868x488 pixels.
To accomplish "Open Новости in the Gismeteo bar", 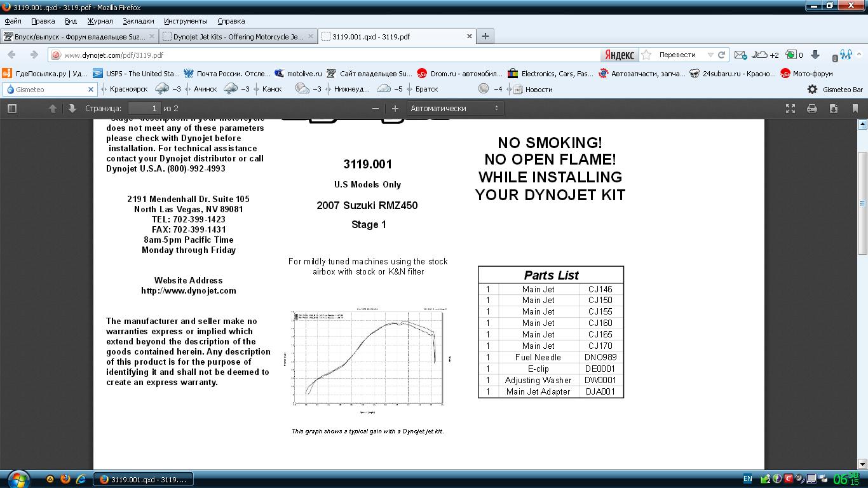I will point(533,90).
